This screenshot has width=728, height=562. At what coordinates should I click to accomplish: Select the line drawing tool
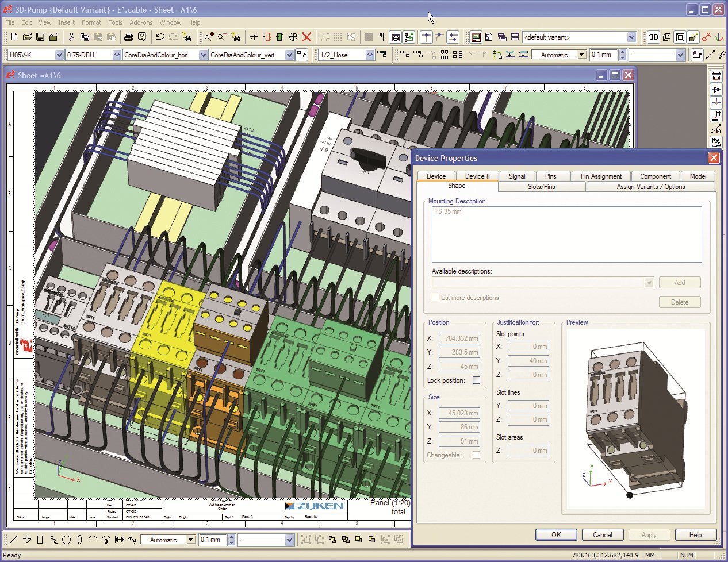pos(14,540)
